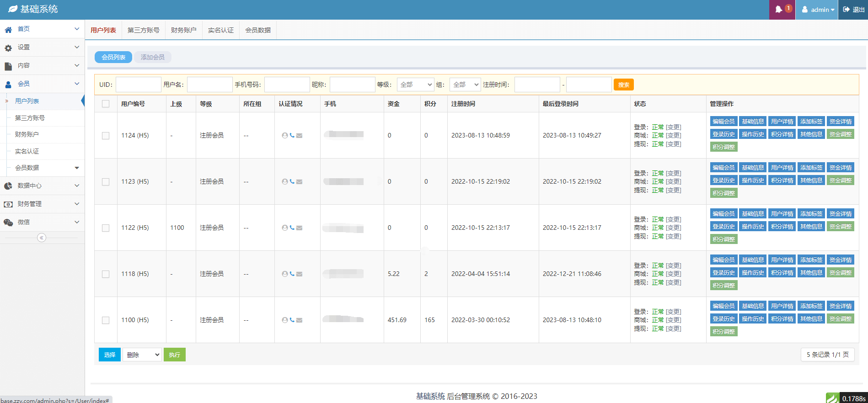Click the logout icon at top right
Image resolution: width=868 pixels, height=403 pixels.
pyautogui.click(x=847, y=10)
